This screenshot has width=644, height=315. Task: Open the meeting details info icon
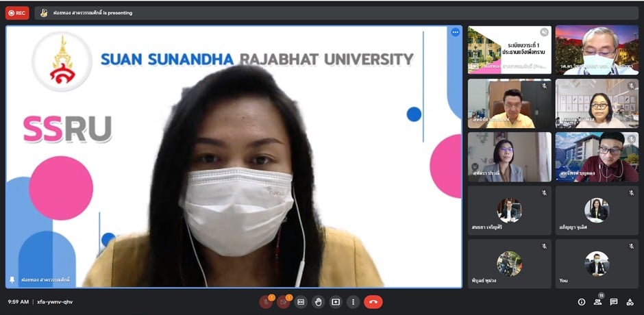pos(582,302)
